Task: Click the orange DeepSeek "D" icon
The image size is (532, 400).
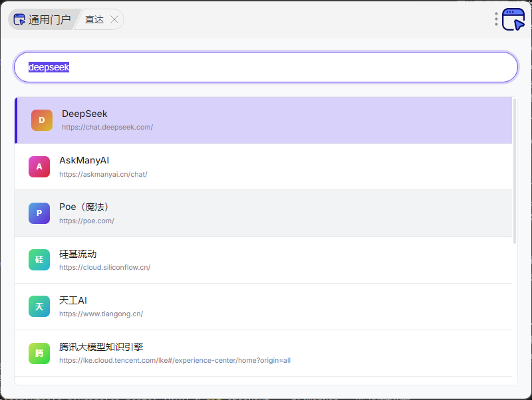Action: click(42, 120)
